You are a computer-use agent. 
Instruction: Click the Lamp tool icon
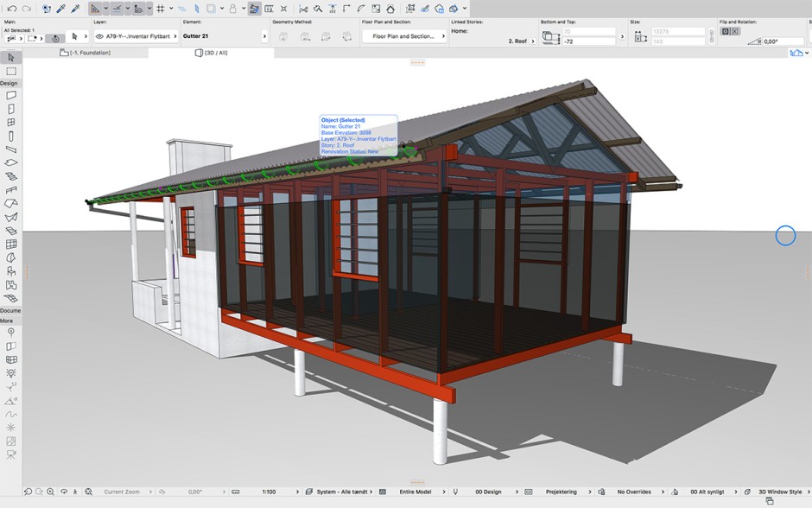pos(11,373)
